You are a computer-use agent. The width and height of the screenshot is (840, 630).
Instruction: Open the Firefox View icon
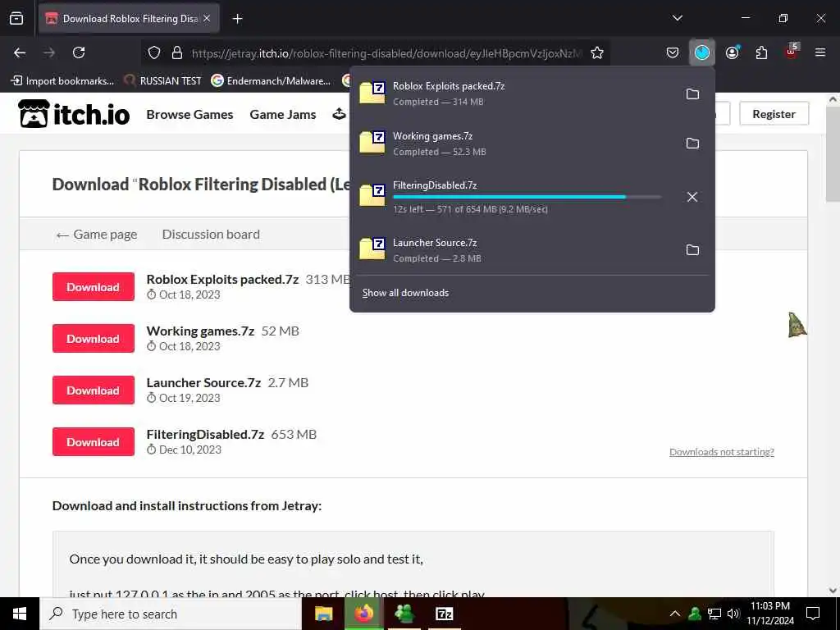point(16,19)
